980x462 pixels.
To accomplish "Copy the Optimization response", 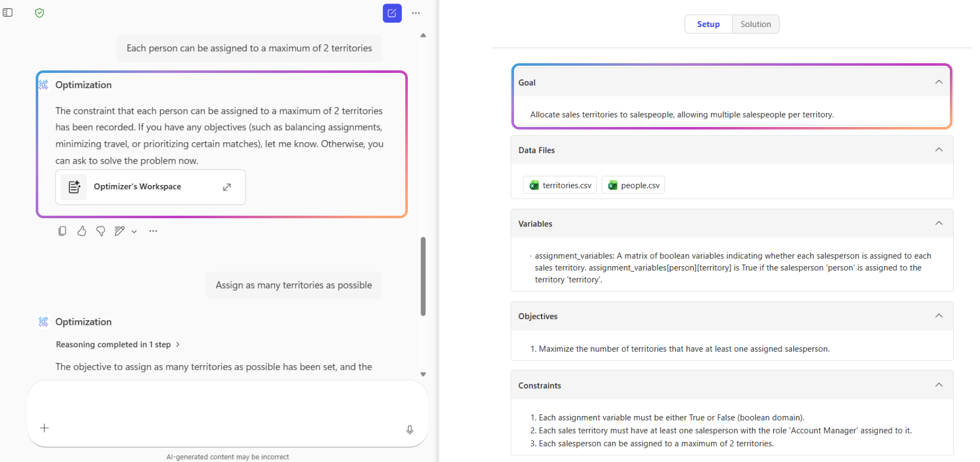I will click(x=62, y=231).
